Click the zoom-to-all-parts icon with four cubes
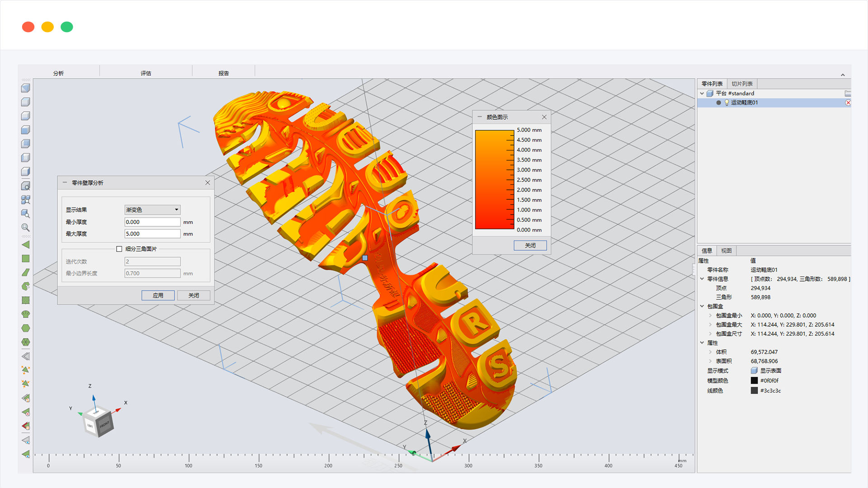Screen dimensions: 868x488 (x=26, y=200)
